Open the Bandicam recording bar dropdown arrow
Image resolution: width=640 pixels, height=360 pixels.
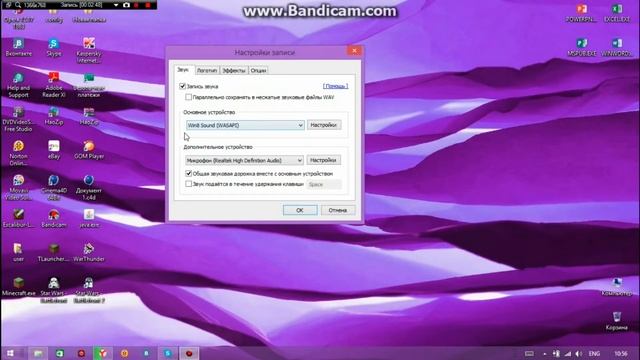[x=116, y=5]
